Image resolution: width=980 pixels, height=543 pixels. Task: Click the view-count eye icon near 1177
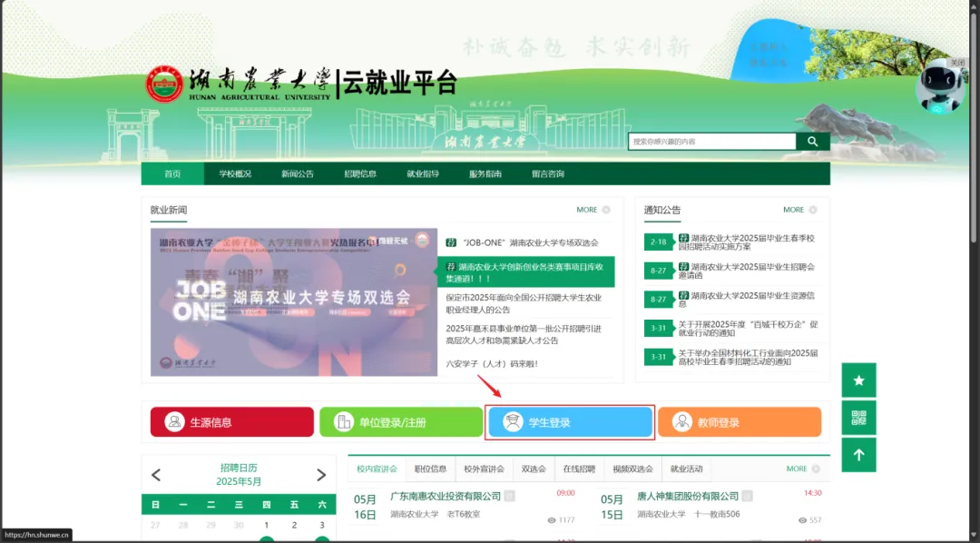tap(552, 520)
